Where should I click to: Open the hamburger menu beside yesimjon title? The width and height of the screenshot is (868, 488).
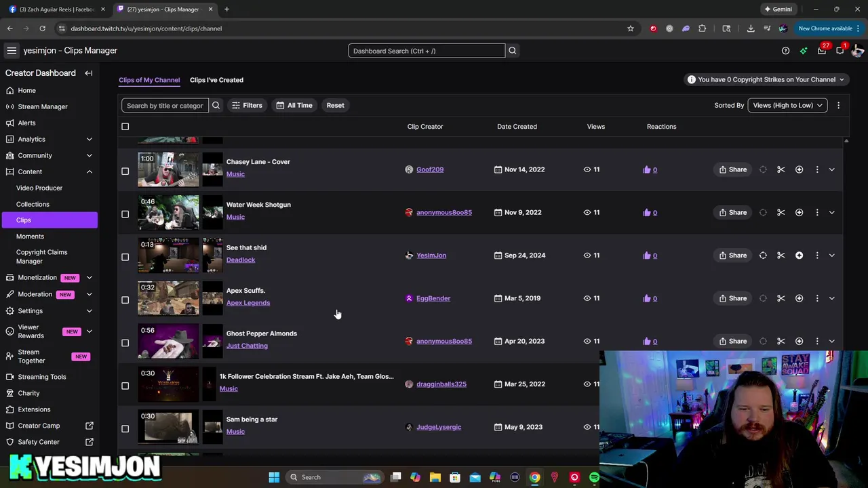(x=12, y=50)
